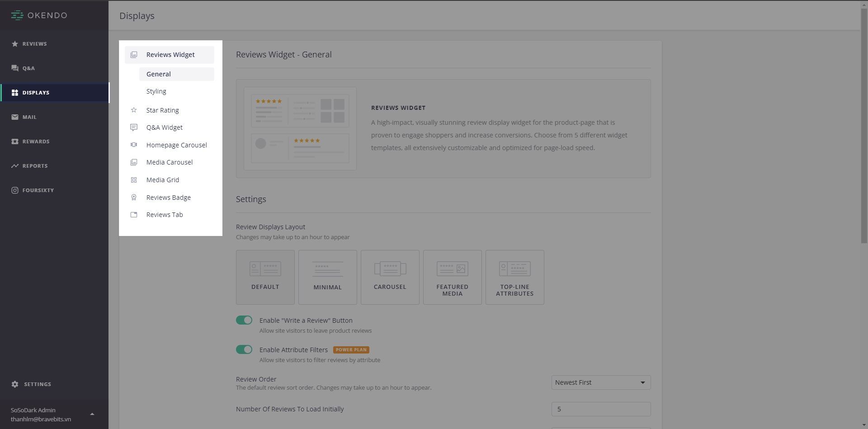Click the Power Plan badge
This screenshot has height=429, width=868.
pyautogui.click(x=351, y=350)
